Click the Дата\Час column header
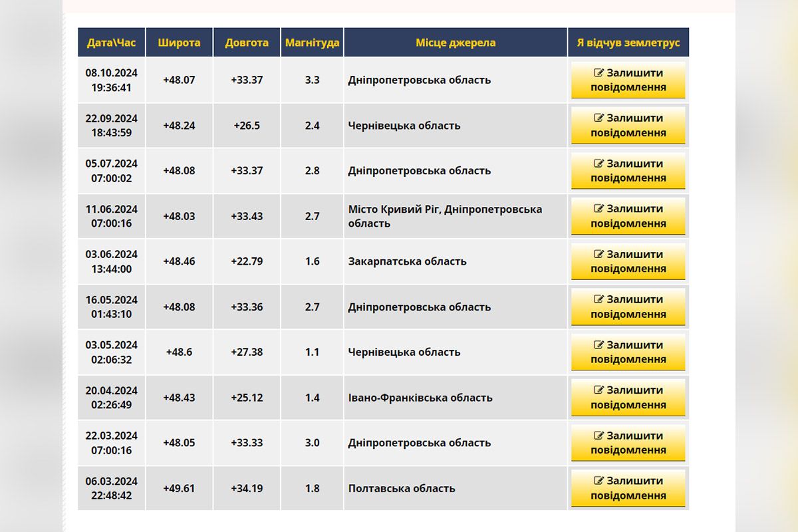 (112, 43)
